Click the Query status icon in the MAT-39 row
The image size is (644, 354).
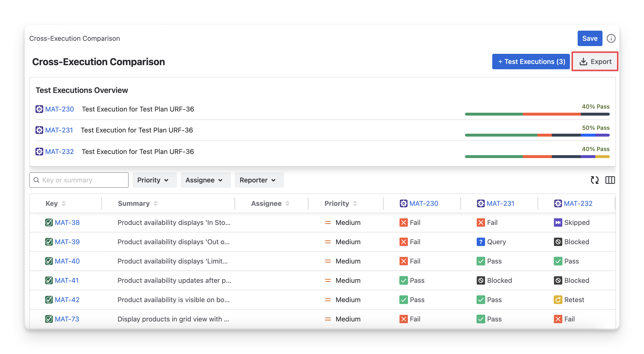click(480, 242)
